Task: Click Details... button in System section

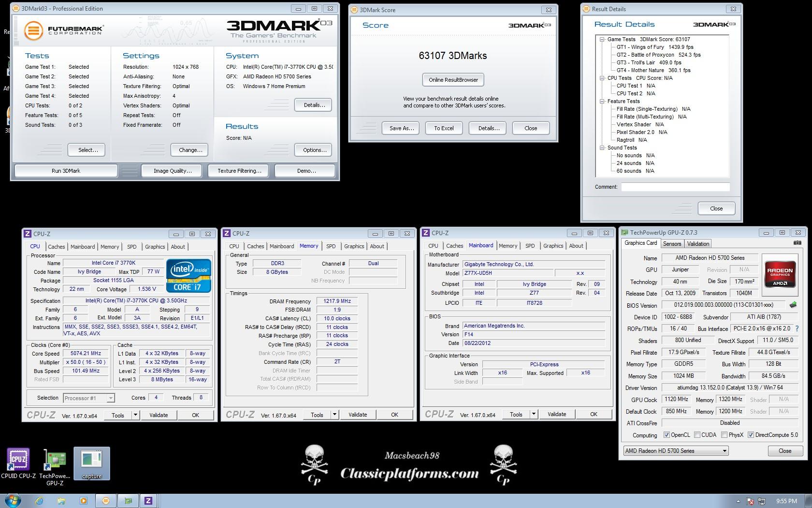Action: click(314, 105)
